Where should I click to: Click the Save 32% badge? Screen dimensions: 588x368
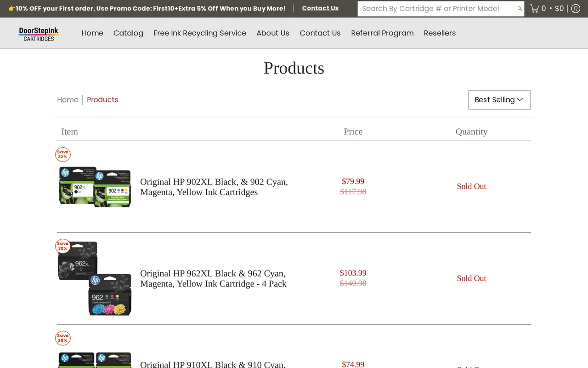click(63, 155)
